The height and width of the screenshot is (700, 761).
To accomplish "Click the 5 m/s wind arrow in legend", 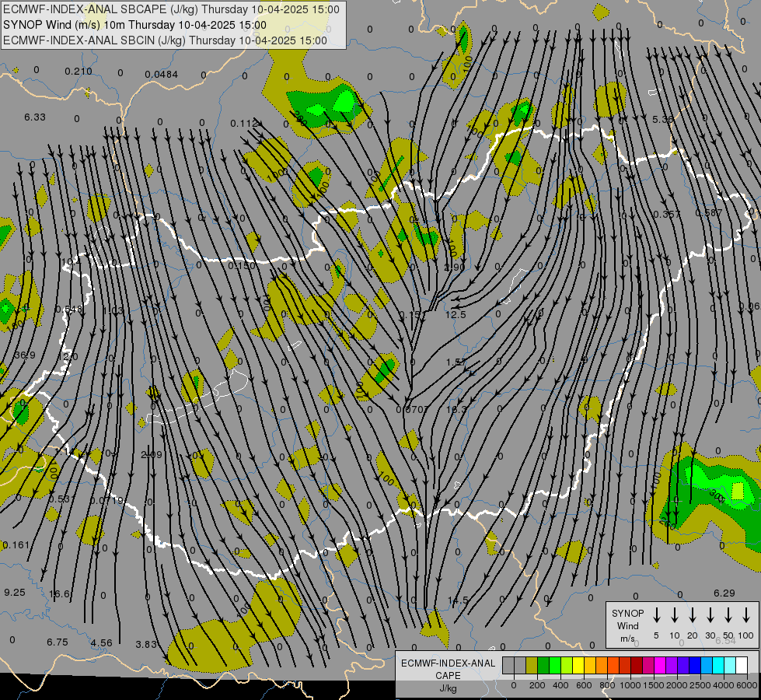I will point(656,615).
